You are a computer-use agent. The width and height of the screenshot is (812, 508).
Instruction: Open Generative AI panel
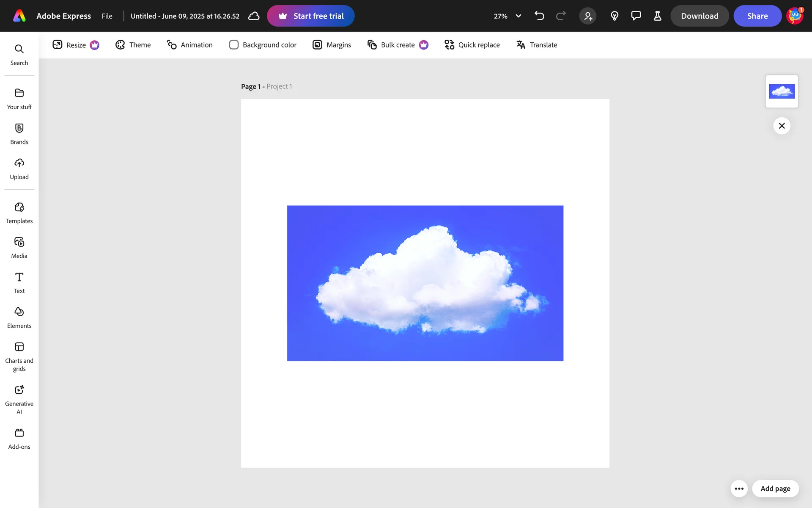coord(19,398)
